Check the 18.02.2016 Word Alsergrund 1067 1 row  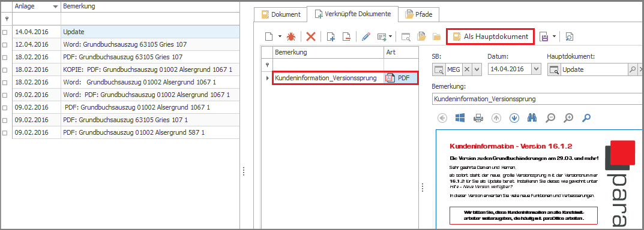click(5, 83)
